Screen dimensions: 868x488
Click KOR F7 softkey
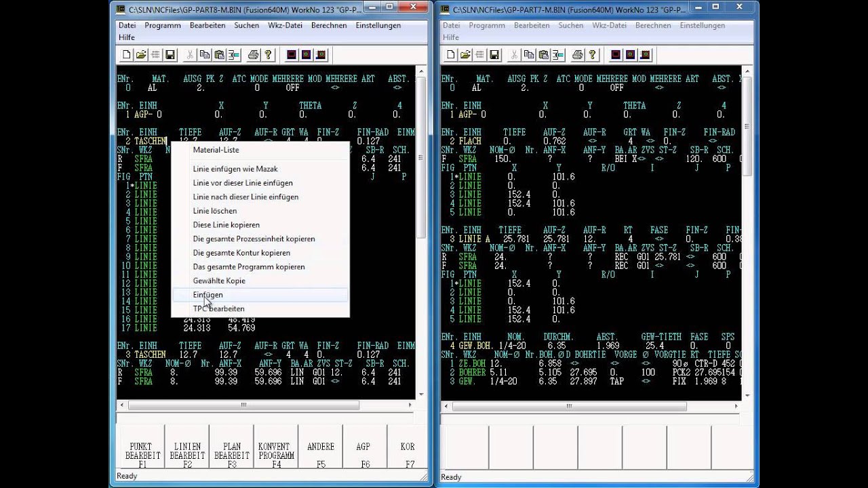[406, 447]
